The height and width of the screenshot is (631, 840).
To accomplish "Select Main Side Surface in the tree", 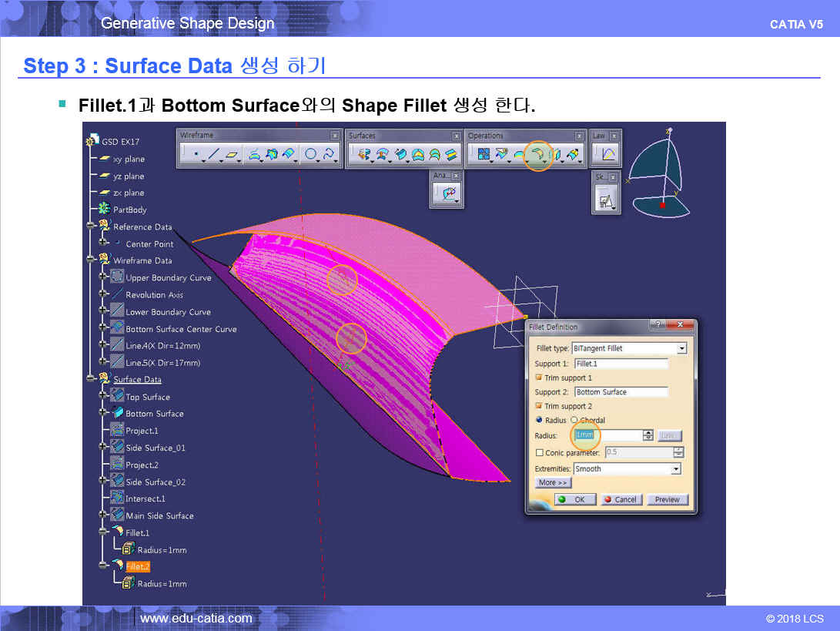I will pos(159,515).
